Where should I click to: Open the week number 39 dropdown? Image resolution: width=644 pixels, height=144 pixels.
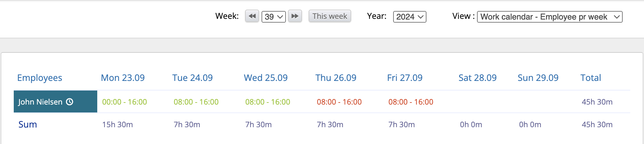point(274,17)
